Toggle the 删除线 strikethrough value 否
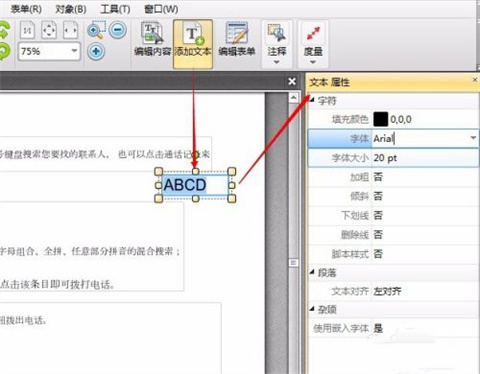 [x=378, y=235]
